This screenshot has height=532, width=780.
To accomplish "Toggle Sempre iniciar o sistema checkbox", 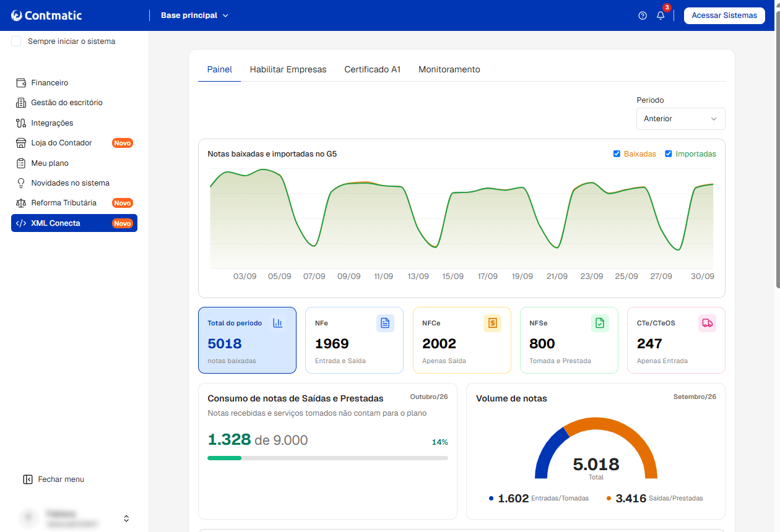I will 16,41.
